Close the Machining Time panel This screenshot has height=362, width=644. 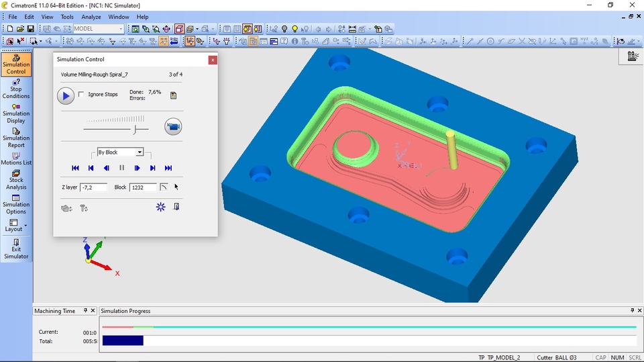pyautogui.click(x=93, y=310)
